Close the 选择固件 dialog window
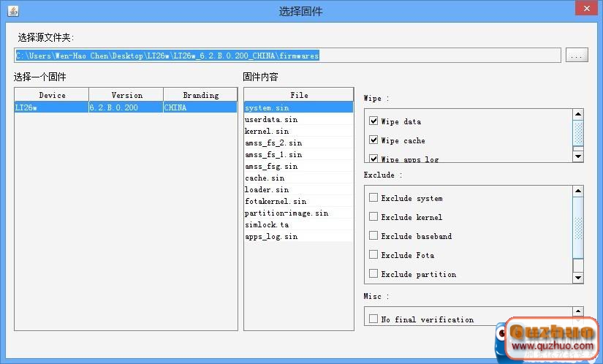The width and height of the screenshot is (603, 364). (x=586, y=9)
